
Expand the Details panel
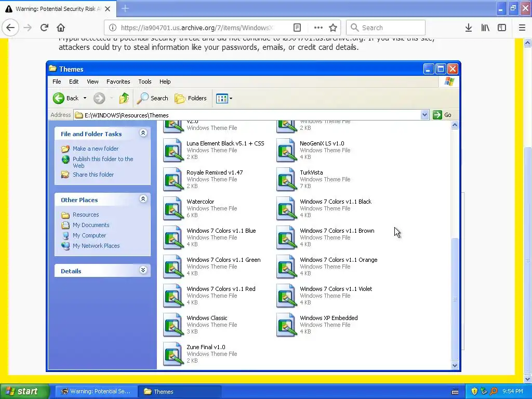143,270
